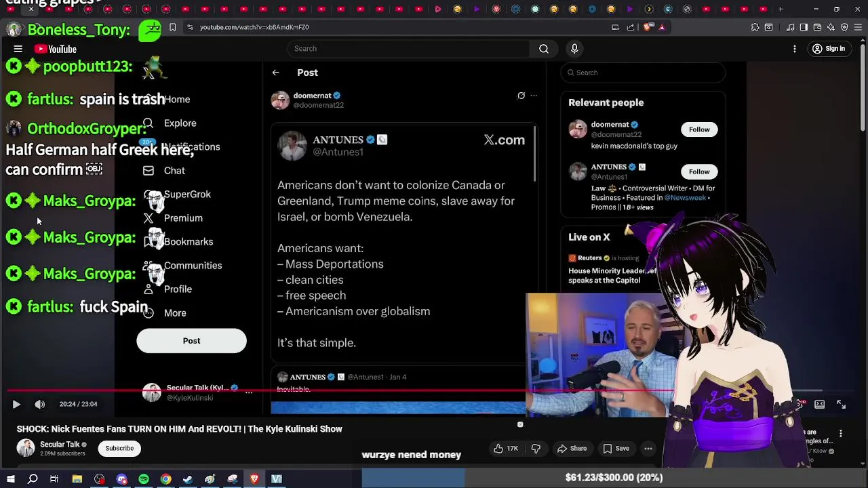Click the video title about Nick Fuentes fans
The image size is (868, 488).
point(180,429)
